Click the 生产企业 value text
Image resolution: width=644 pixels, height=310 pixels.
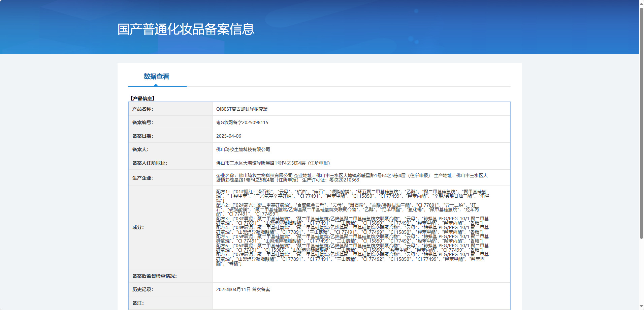pyautogui.click(x=352, y=178)
